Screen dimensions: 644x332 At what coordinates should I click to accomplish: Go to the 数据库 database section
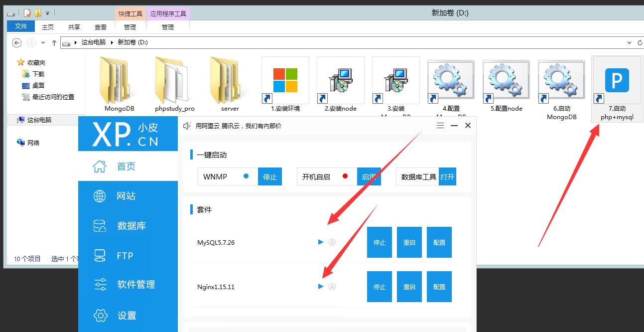click(x=131, y=226)
